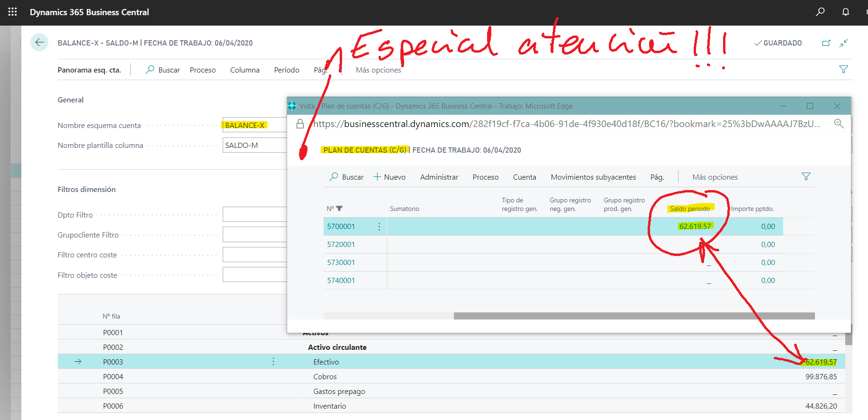Click Saldo periodo value 62.619,57
The image size is (868, 420).
tap(695, 227)
